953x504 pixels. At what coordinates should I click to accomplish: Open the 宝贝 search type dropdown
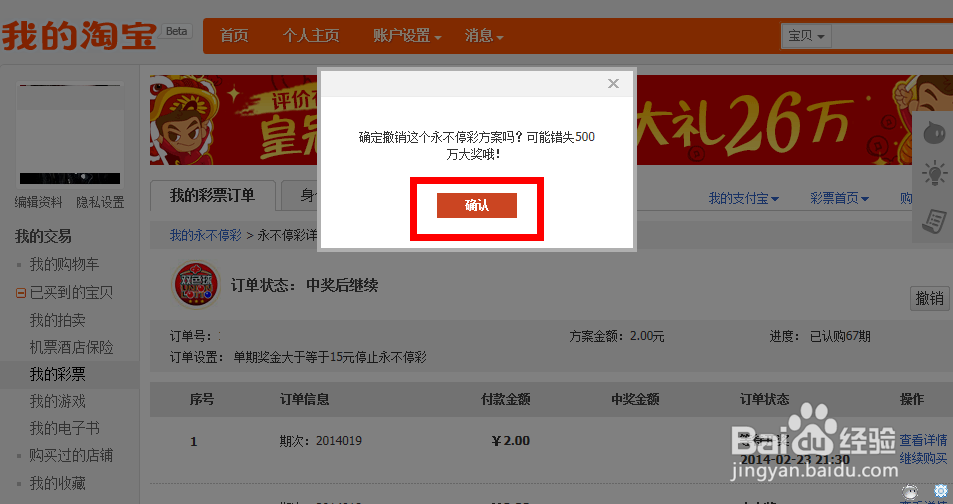(806, 36)
